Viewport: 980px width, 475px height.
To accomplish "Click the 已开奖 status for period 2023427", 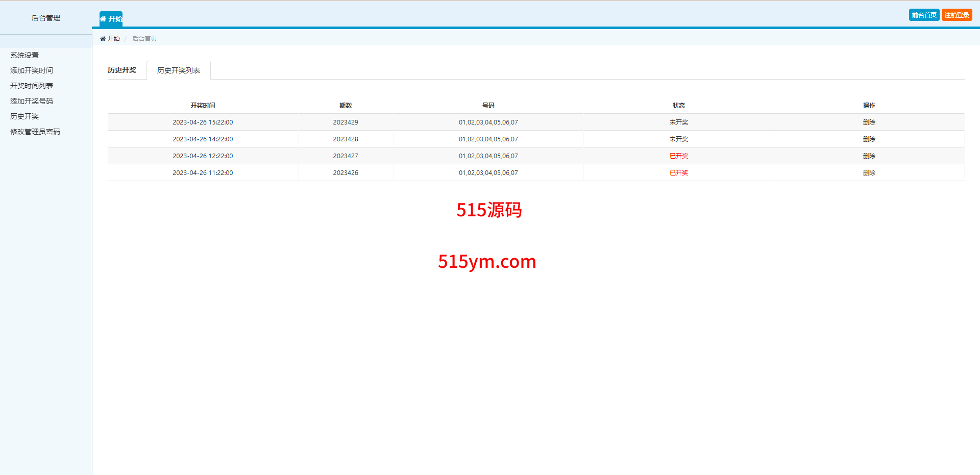I will pyautogui.click(x=678, y=156).
